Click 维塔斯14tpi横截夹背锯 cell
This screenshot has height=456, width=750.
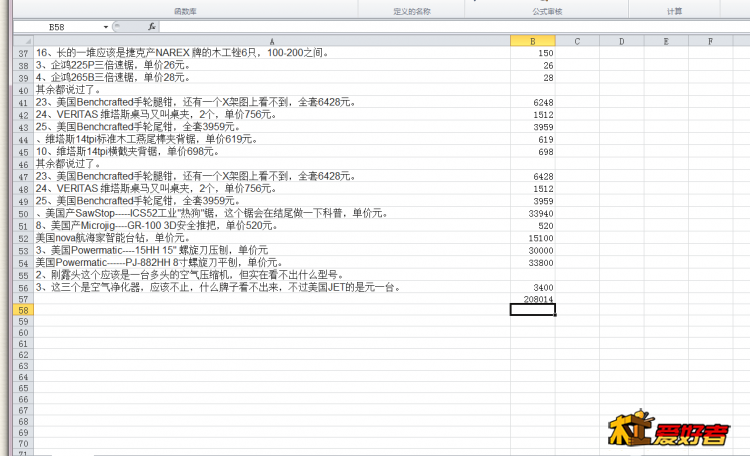272,152
